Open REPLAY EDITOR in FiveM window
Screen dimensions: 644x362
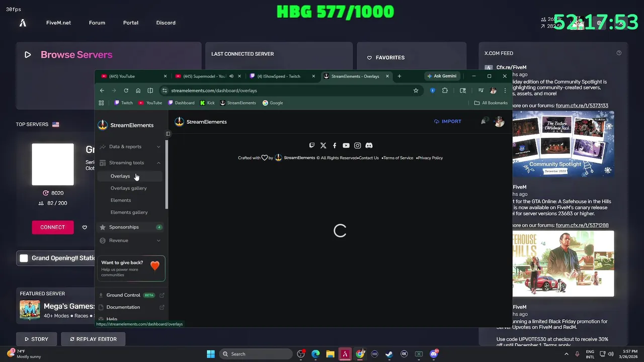tap(93, 339)
